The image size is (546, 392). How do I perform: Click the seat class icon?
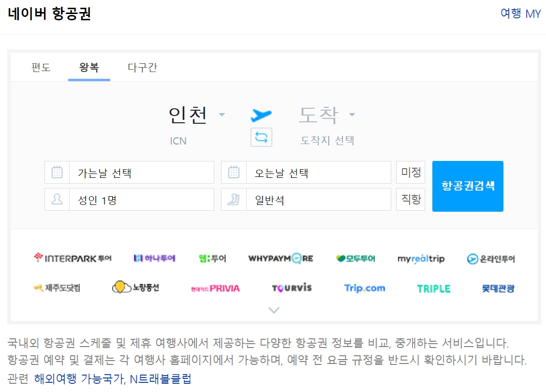point(234,200)
